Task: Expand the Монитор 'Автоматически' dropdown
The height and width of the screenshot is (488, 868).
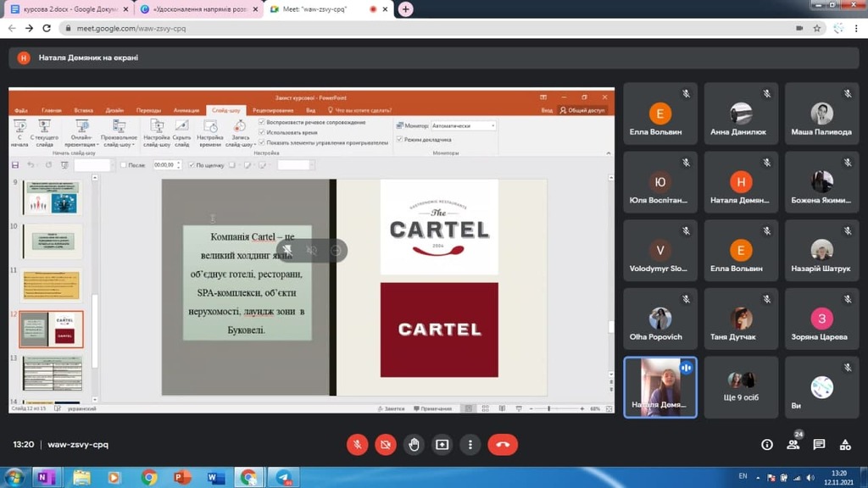Action: click(492, 126)
